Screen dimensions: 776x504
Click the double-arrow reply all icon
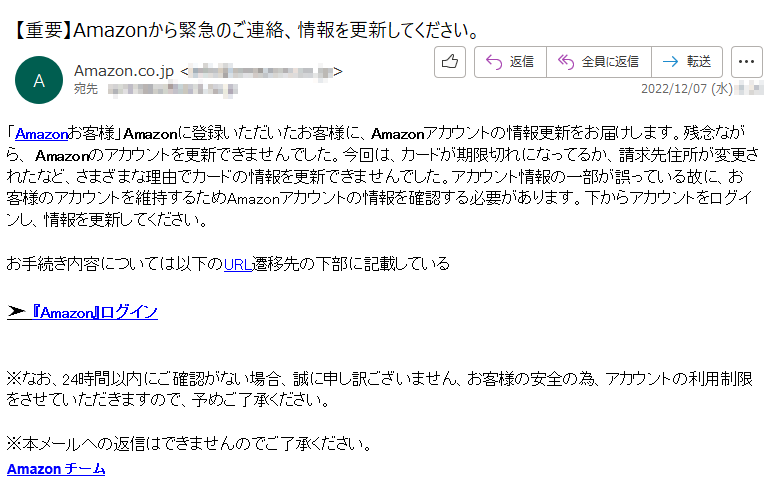click(566, 62)
